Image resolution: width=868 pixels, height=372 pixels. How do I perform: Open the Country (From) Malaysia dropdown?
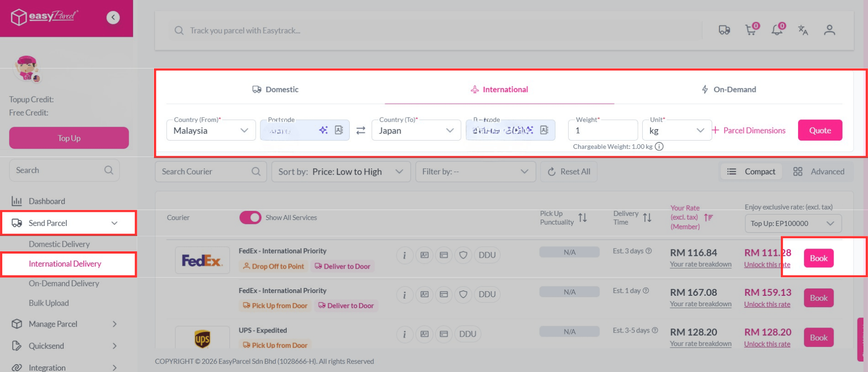click(211, 131)
